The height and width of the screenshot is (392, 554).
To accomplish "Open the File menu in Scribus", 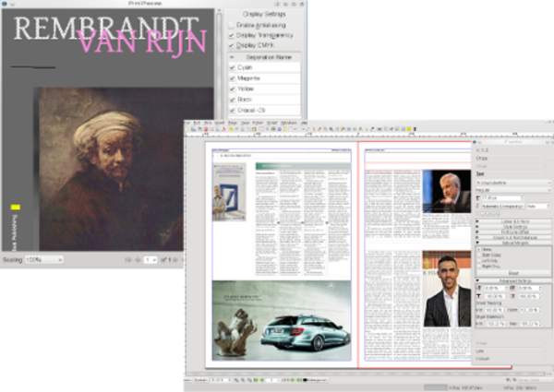I will point(187,123).
